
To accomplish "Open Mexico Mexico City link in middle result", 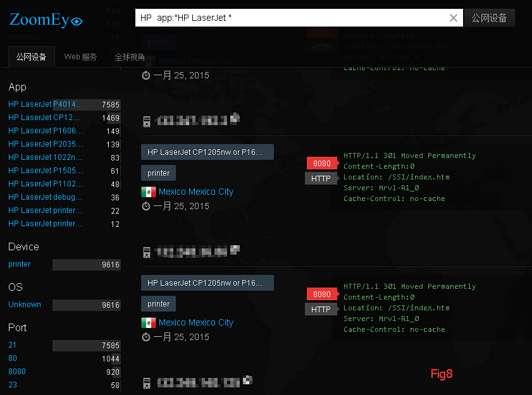I will pyautogui.click(x=196, y=191).
